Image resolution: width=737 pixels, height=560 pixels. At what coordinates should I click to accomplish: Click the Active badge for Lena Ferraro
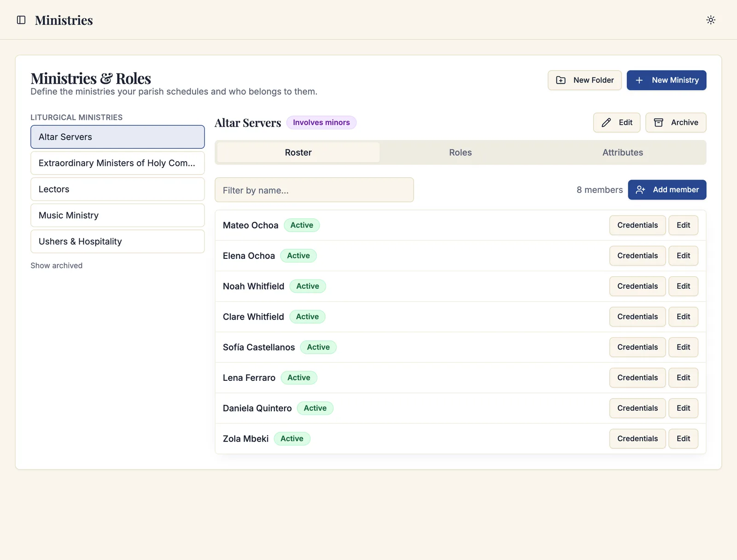pyautogui.click(x=299, y=378)
